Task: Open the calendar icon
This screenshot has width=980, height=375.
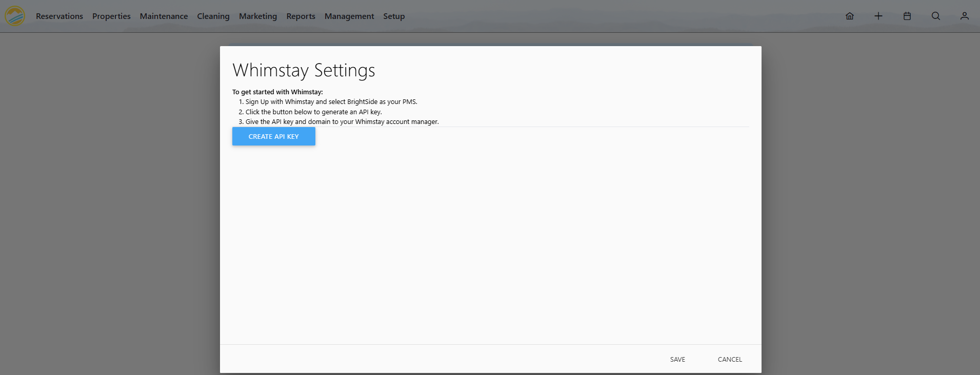Action: 907,16
